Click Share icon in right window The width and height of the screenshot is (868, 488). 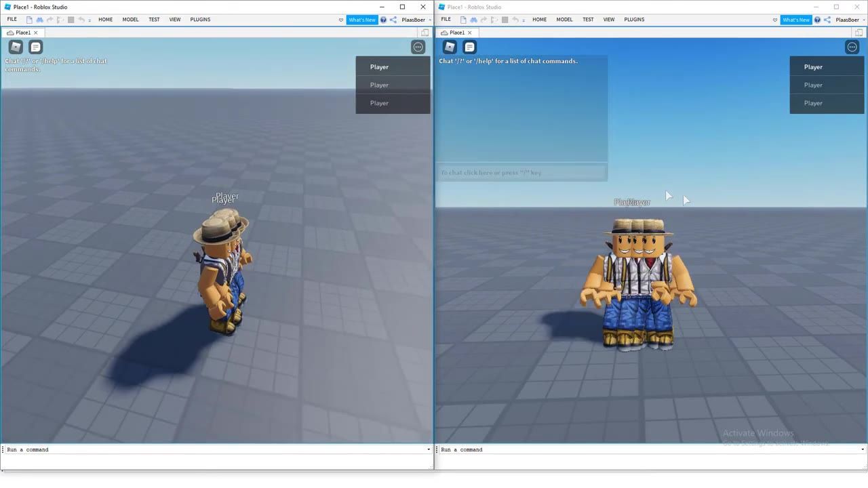[827, 20]
